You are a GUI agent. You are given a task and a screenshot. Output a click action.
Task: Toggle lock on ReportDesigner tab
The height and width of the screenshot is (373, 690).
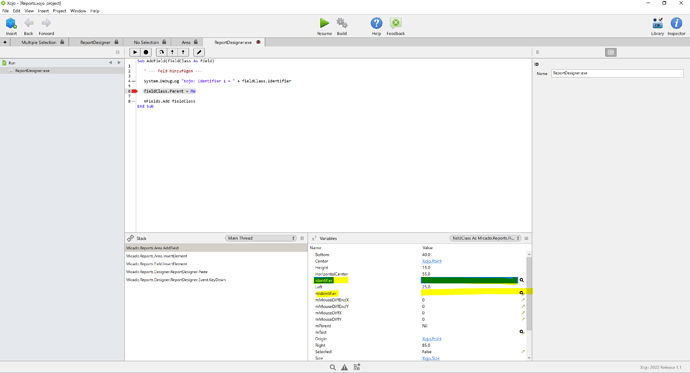pyautogui.click(x=116, y=42)
